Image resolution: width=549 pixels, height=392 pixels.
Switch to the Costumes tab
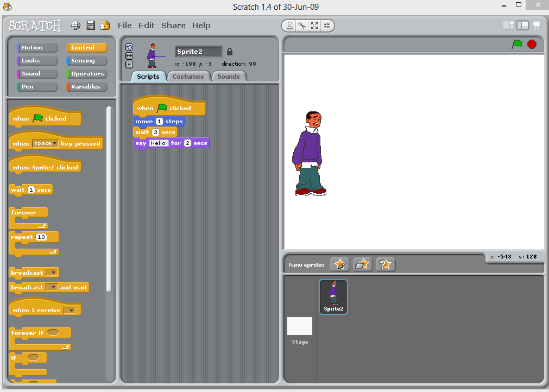tap(188, 77)
